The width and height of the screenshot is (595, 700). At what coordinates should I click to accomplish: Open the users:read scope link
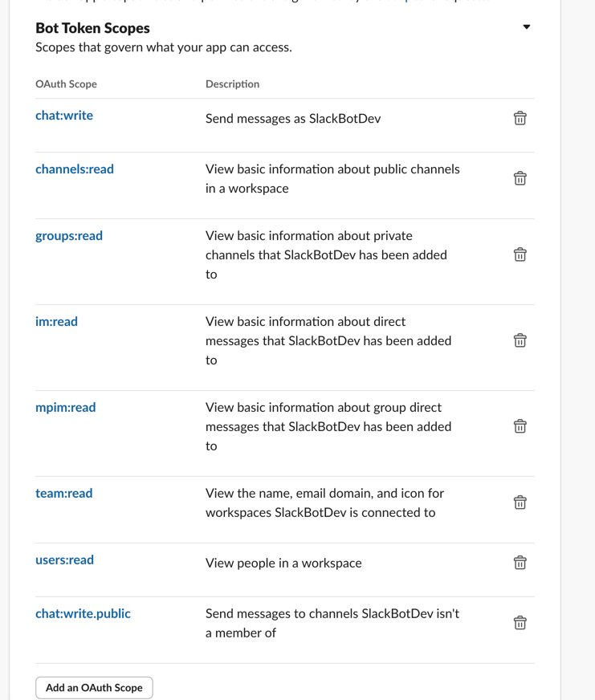coord(63,560)
